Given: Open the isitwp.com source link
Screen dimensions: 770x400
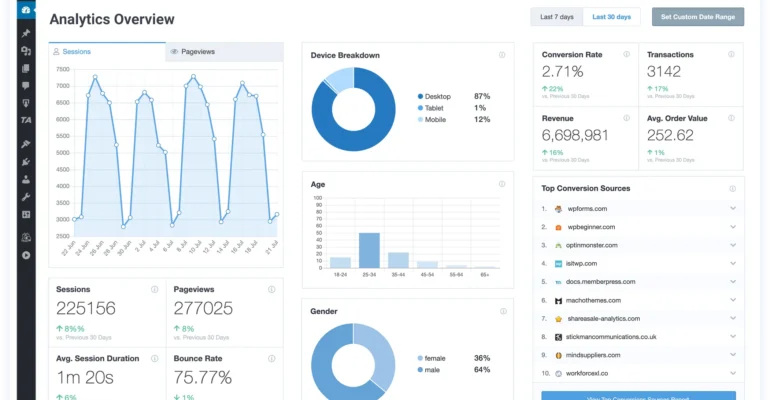Looking at the screenshot, I should tap(581, 264).
